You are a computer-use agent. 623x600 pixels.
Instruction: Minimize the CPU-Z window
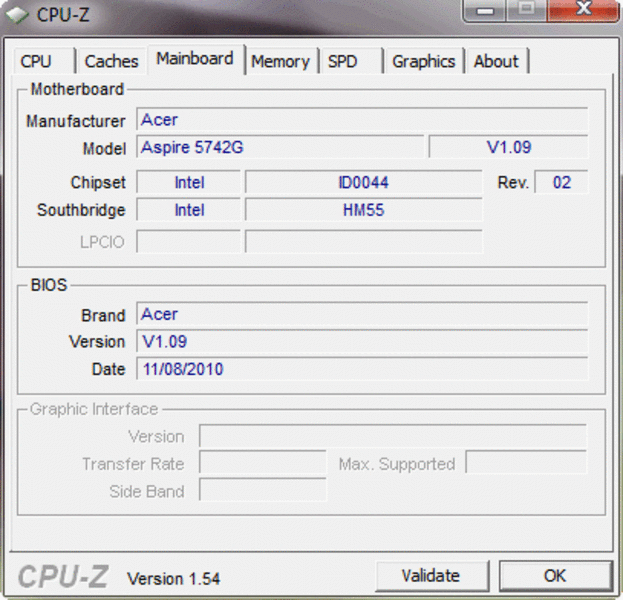point(485,10)
